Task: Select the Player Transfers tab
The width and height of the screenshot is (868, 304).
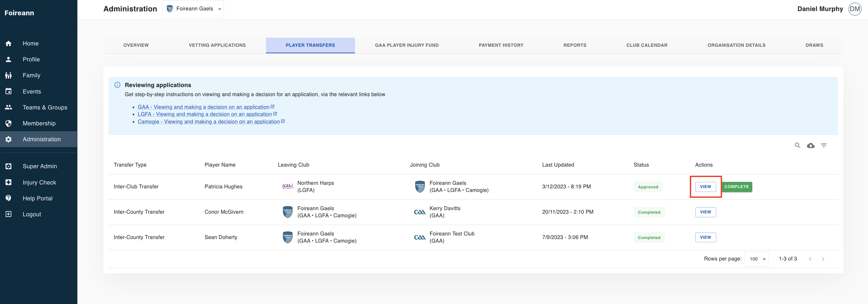Action: tap(310, 45)
